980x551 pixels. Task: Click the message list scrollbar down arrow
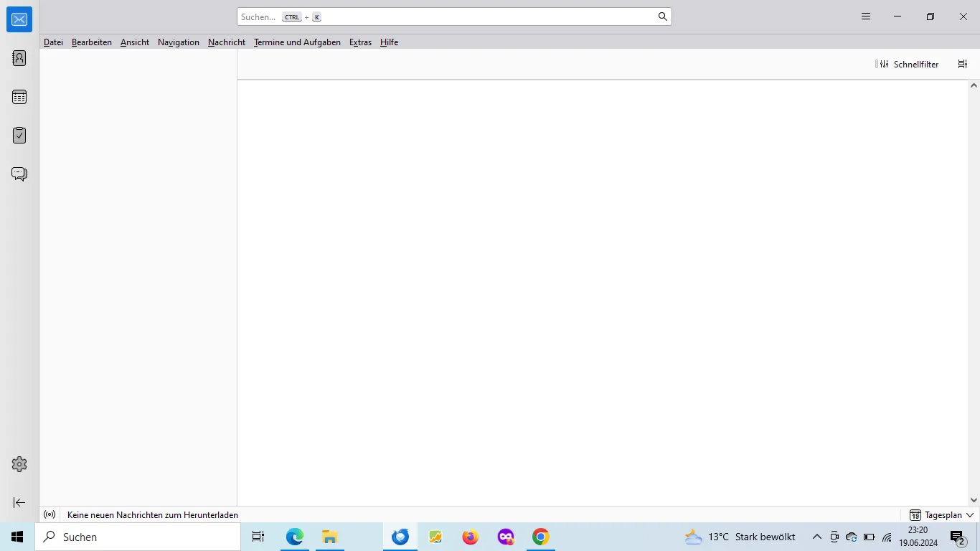(x=974, y=500)
